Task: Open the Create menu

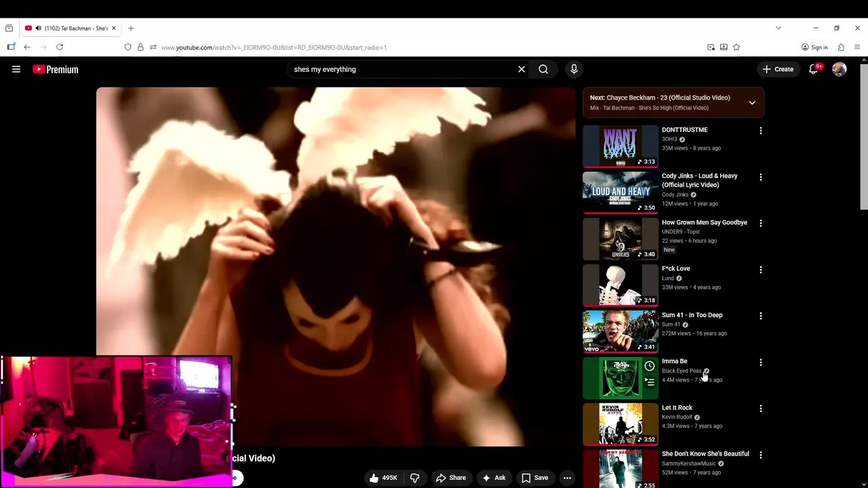Action: pyautogui.click(x=778, y=69)
